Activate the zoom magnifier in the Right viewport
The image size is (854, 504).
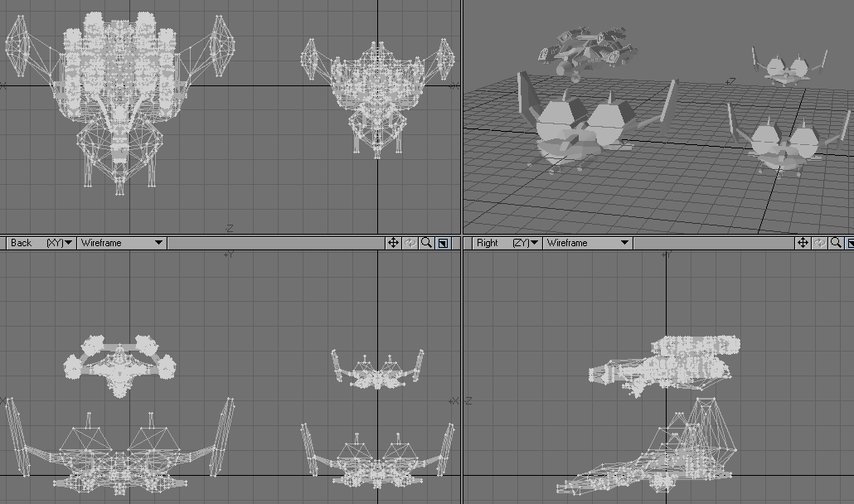(836, 243)
